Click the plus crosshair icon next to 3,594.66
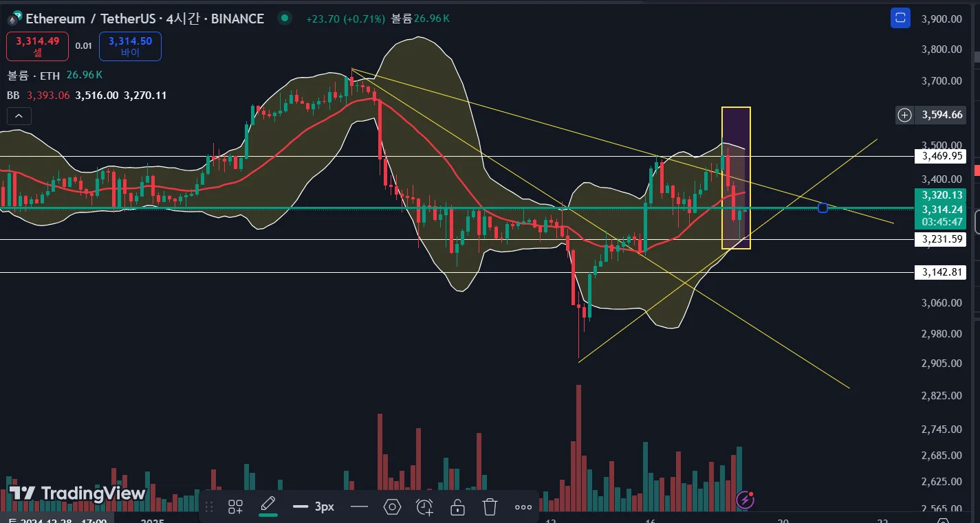Screen dimensions: 980x523 (904, 115)
